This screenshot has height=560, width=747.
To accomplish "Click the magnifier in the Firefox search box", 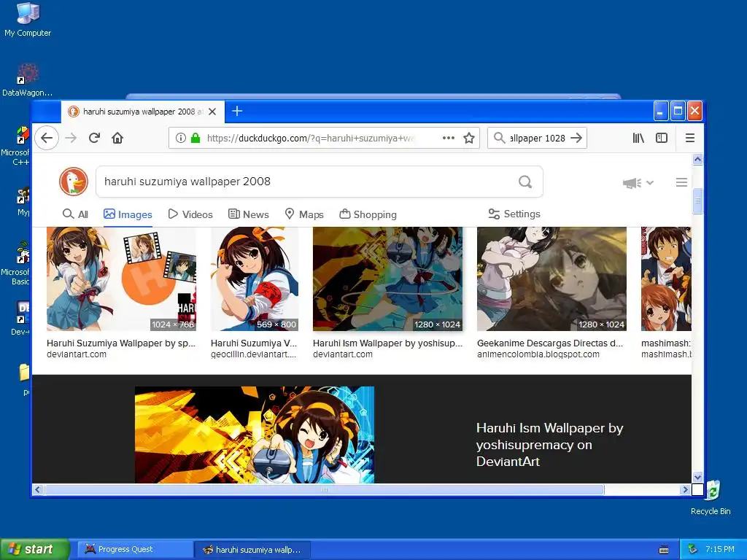I will pyautogui.click(x=499, y=138).
